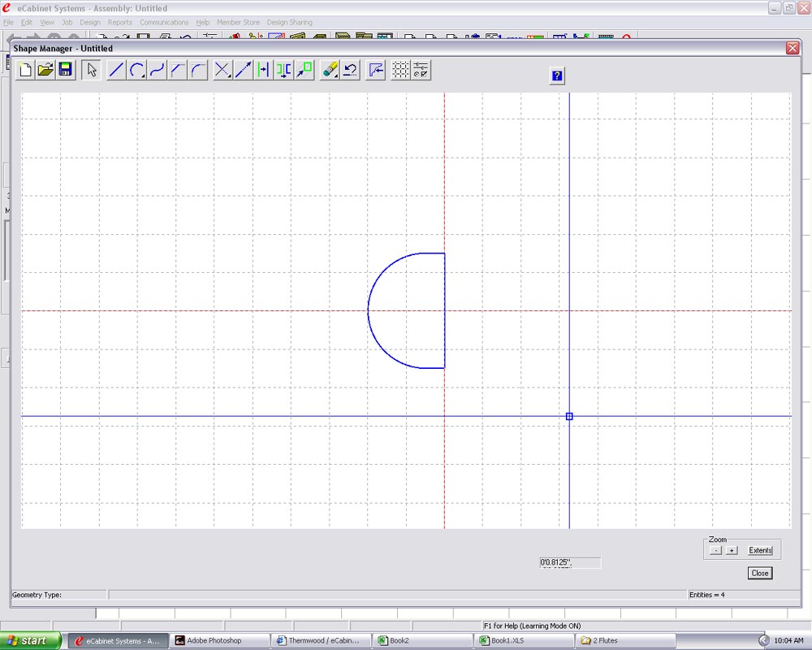Switch to Book1.XLS taskbar item
This screenshot has width=812, height=650.
(x=524, y=641)
